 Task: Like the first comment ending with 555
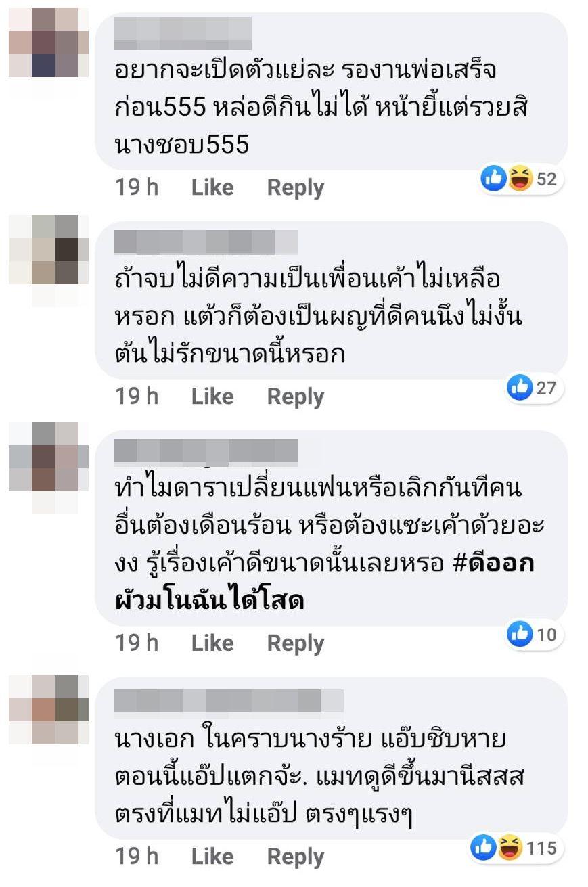click(x=212, y=187)
